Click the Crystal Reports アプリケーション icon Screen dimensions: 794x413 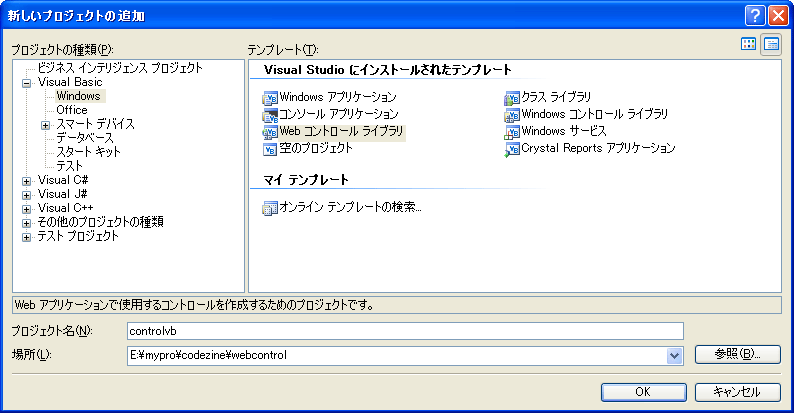pyautogui.click(x=512, y=149)
